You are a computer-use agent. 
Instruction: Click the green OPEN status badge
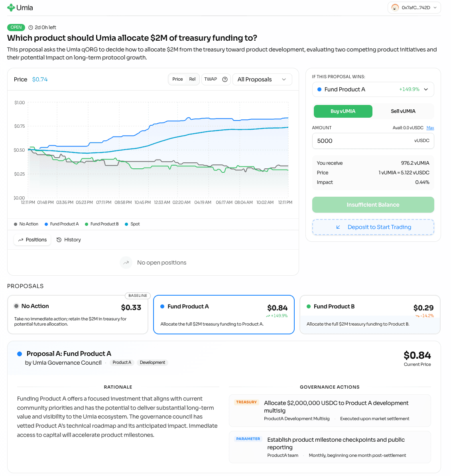(16, 27)
